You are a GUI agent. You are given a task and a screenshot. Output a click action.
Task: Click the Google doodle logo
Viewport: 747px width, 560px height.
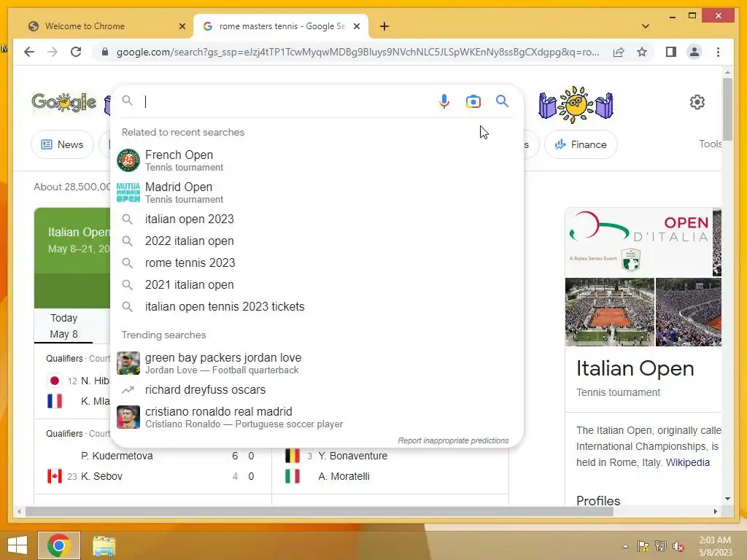click(64, 102)
